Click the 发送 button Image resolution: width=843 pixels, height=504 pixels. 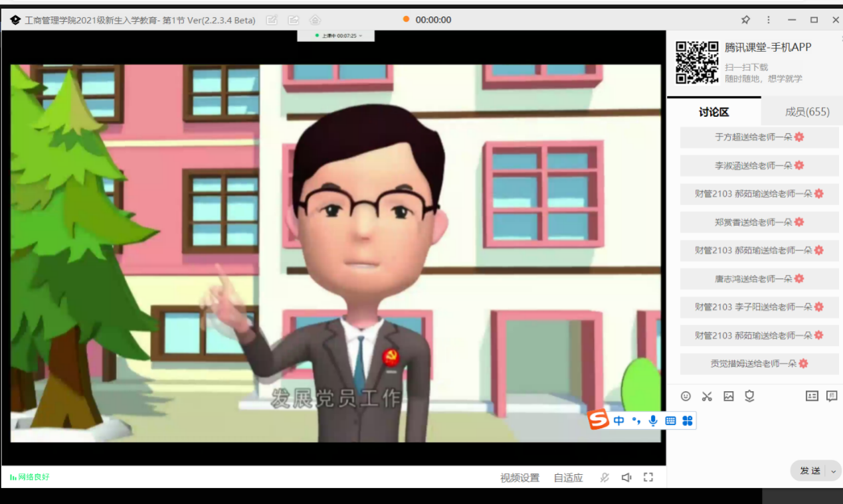(809, 471)
